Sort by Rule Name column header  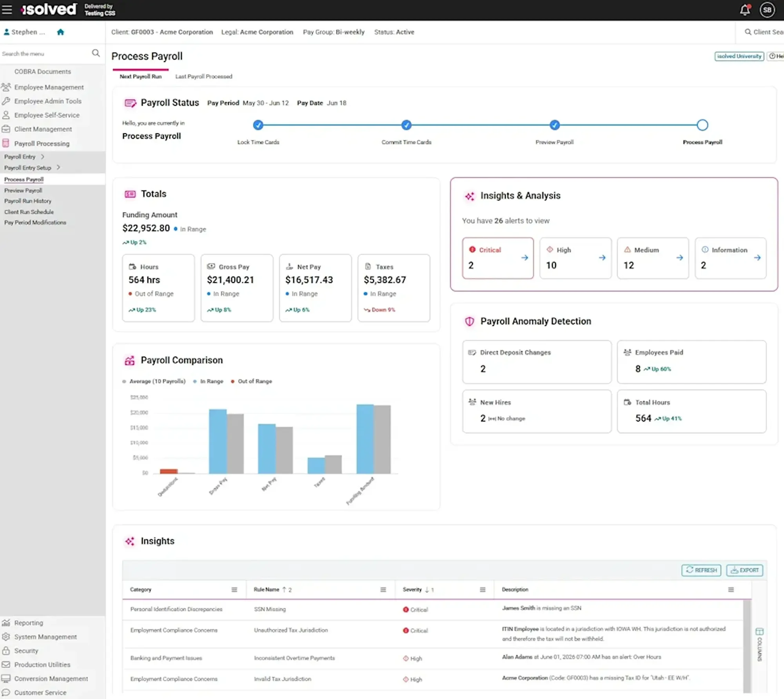[x=267, y=589]
